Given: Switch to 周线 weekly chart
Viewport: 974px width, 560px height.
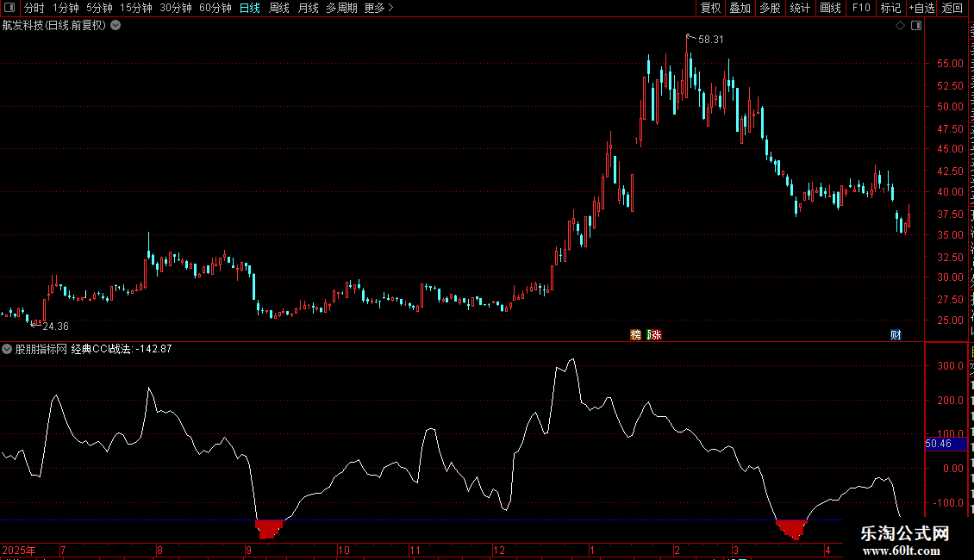Looking at the screenshot, I should point(279,8).
